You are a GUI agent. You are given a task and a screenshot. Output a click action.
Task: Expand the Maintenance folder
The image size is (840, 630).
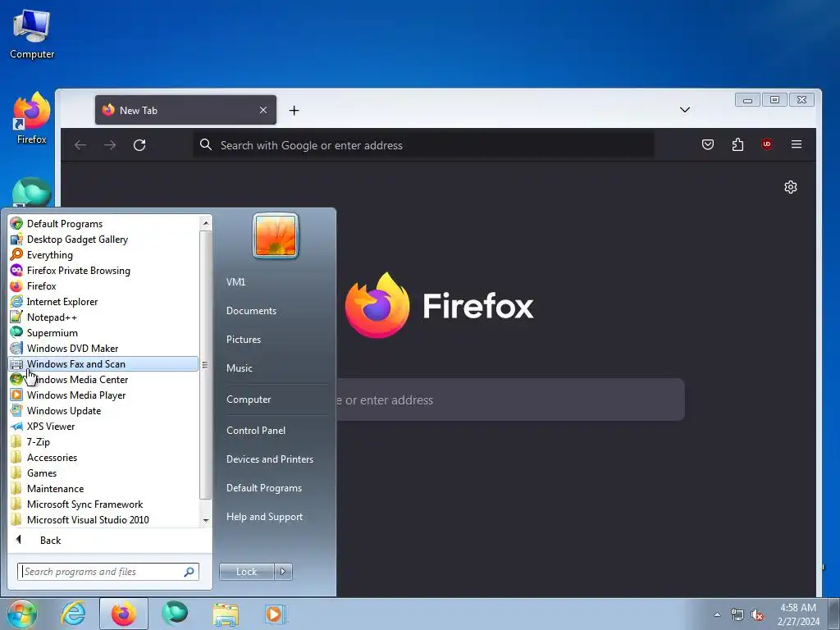[103, 488]
